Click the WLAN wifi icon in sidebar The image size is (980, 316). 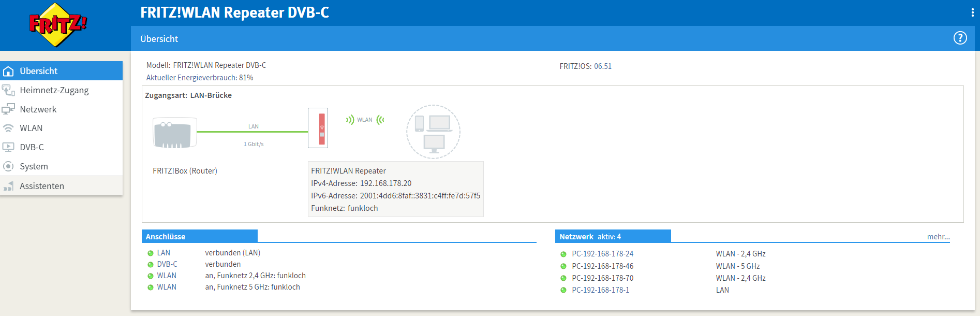tap(8, 128)
